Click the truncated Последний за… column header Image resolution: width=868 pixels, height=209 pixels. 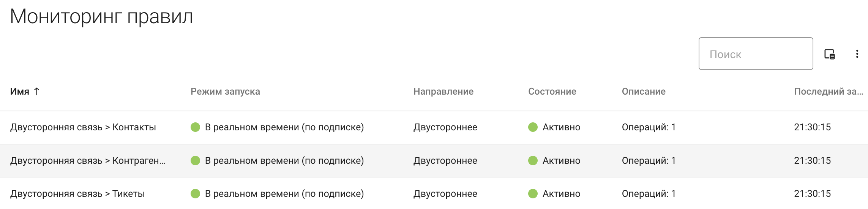tap(828, 92)
